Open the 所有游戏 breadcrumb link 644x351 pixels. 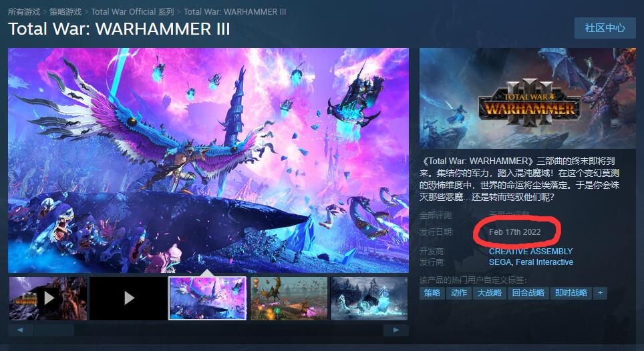coord(24,12)
